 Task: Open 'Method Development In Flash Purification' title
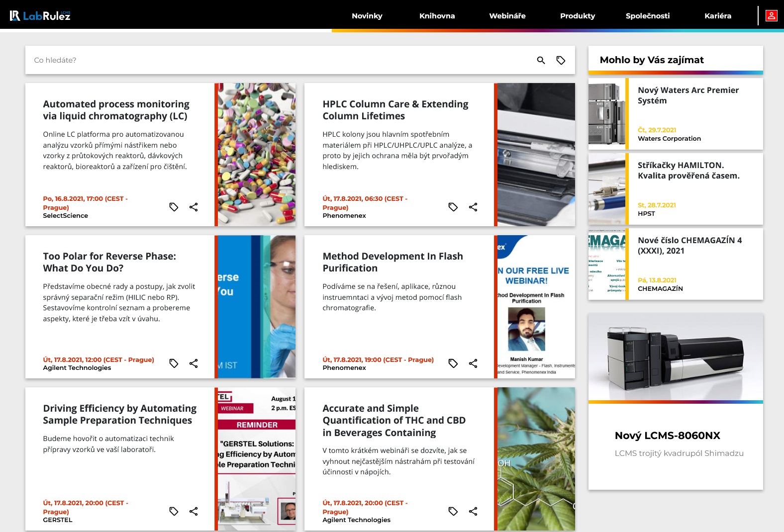(x=392, y=262)
